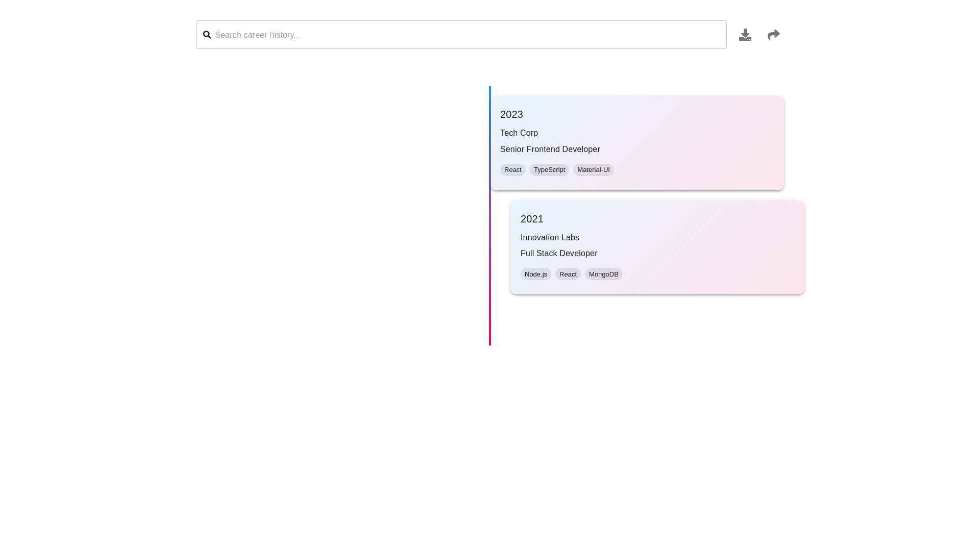Click the search career history input field
Image resolution: width=980 pixels, height=551 pixels.
[408, 34]
